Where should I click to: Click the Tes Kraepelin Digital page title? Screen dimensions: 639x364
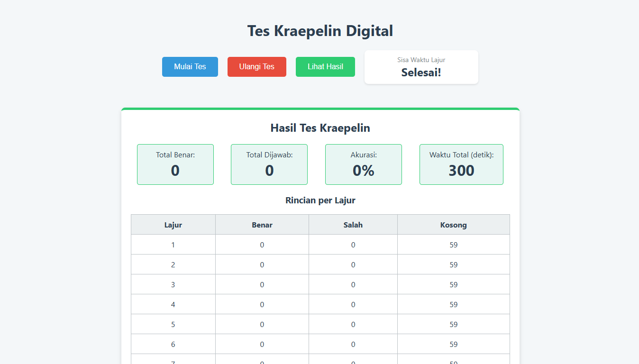coord(320,31)
